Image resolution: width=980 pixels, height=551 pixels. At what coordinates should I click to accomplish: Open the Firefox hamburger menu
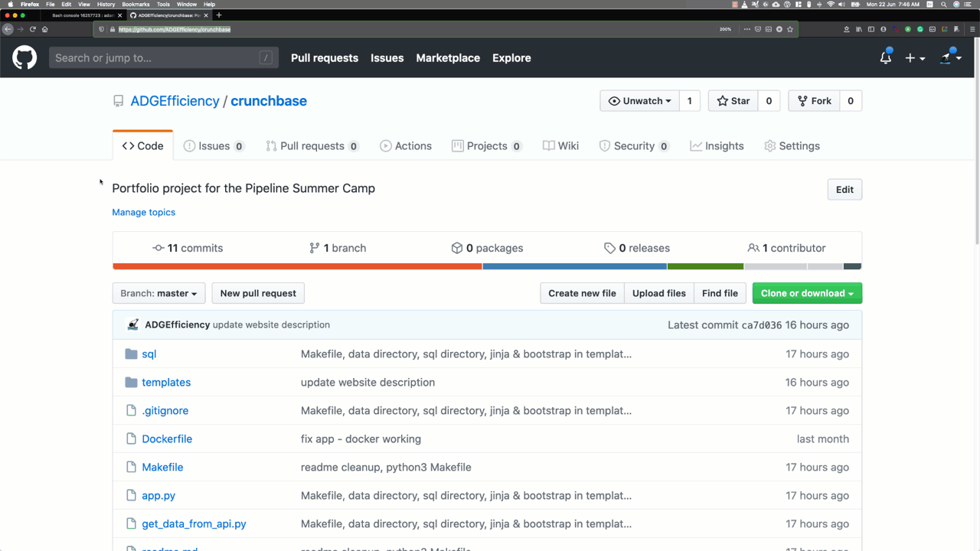tap(972, 29)
